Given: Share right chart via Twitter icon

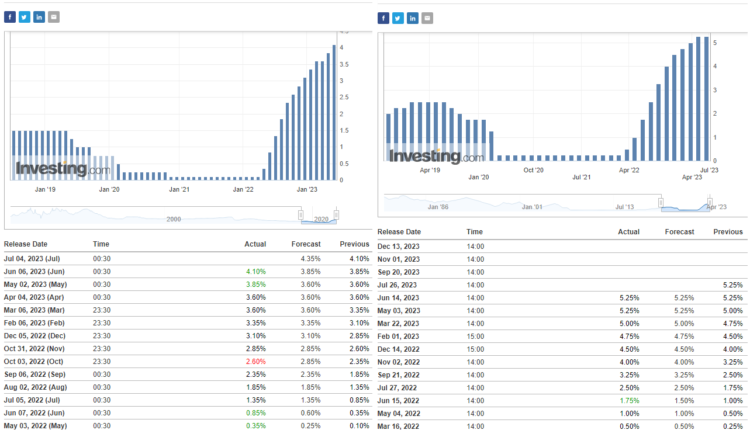Looking at the screenshot, I should pyautogui.click(x=398, y=18).
